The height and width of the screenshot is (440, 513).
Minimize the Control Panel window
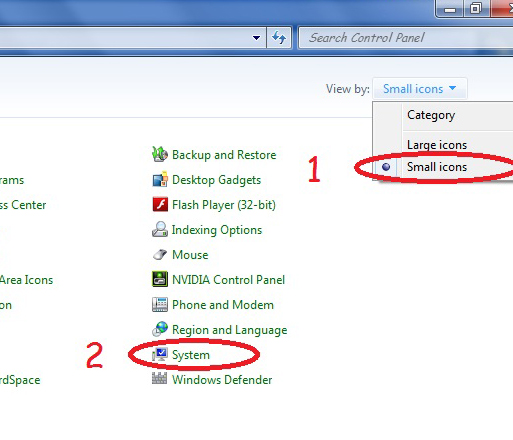click(x=450, y=9)
